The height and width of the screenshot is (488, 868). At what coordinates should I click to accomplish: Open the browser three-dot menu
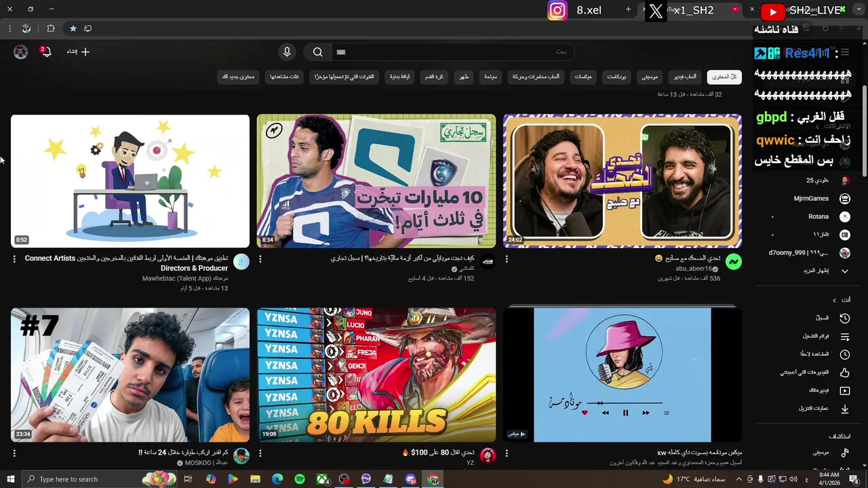[9, 28]
